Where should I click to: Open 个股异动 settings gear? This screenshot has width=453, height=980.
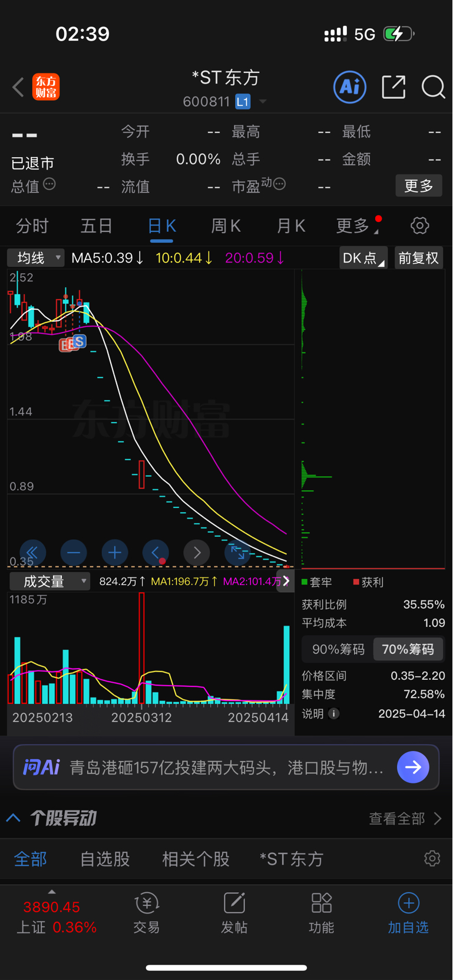click(x=432, y=859)
